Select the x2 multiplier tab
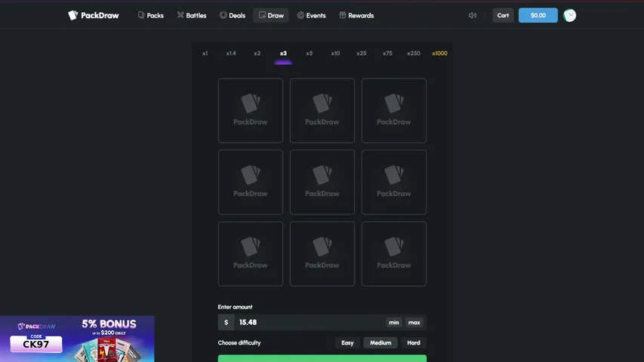The image size is (644, 362). pyautogui.click(x=257, y=54)
